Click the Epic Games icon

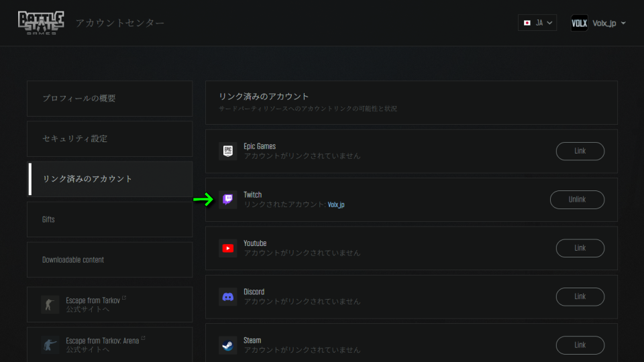(x=227, y=151)
